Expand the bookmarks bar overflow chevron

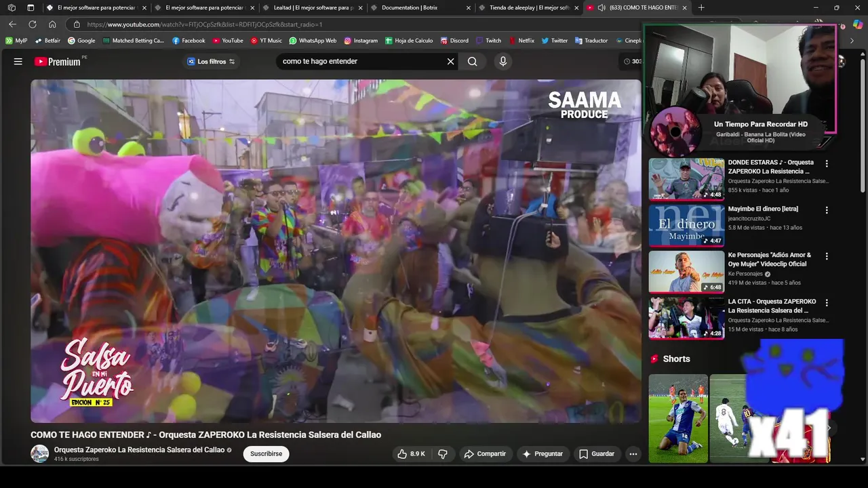coord(852,41)
